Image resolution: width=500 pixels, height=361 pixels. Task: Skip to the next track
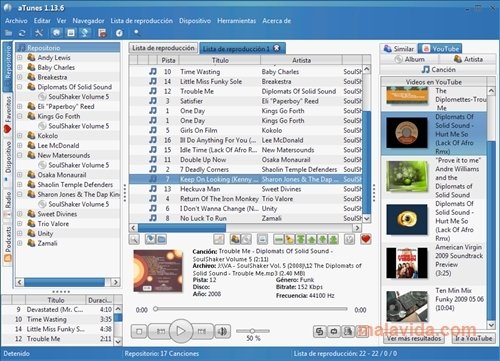tap(202, 331)
